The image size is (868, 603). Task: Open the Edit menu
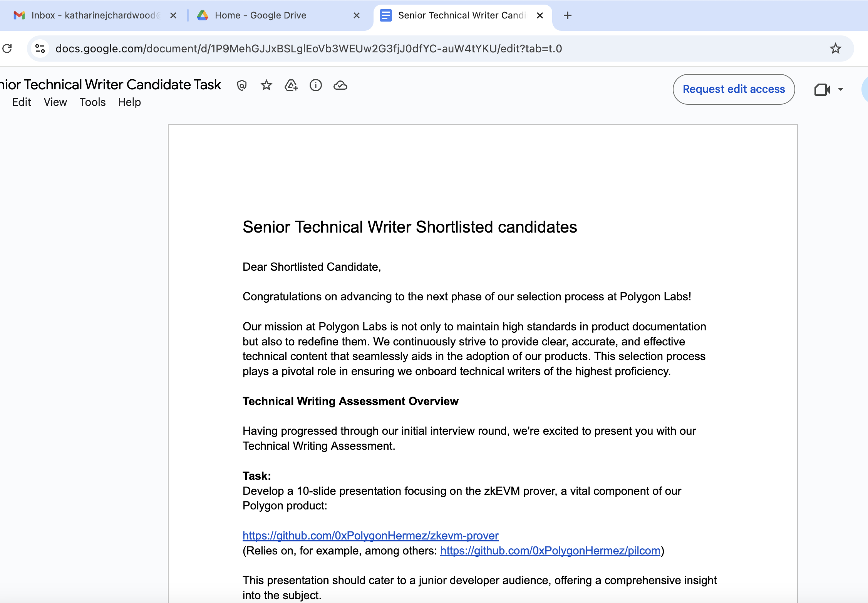22,102
